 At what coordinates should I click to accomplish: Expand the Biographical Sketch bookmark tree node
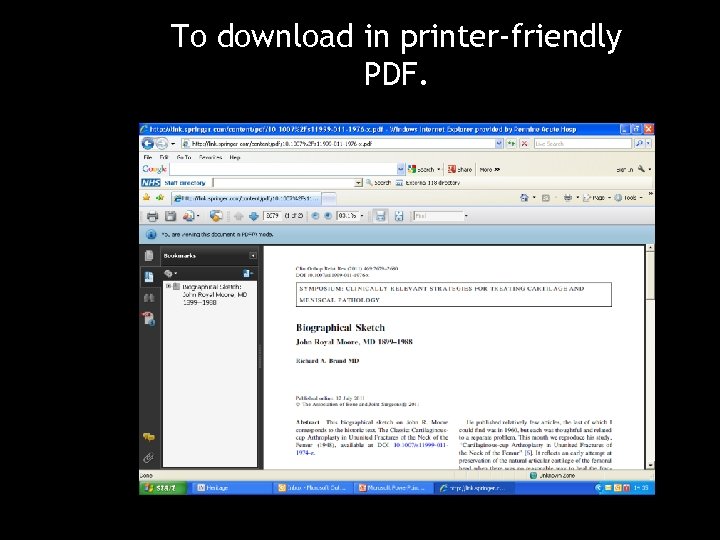(x=169, y=286)
